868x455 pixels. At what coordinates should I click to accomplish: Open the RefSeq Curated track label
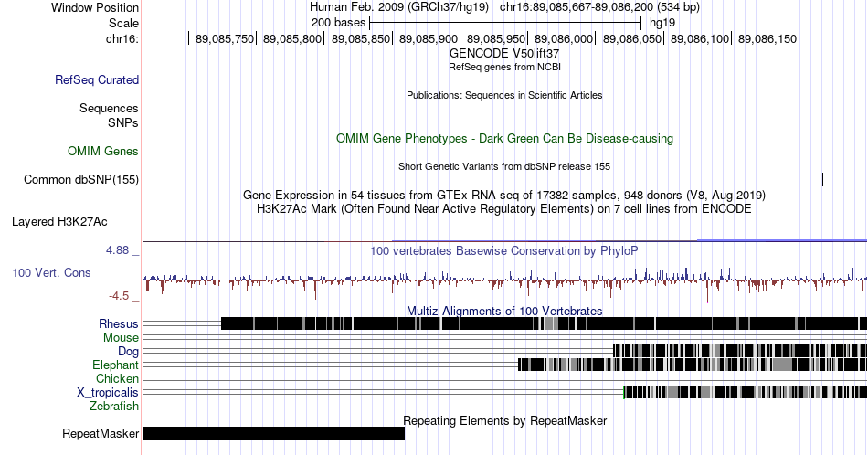pyautogui.click(x=96, y=79)
